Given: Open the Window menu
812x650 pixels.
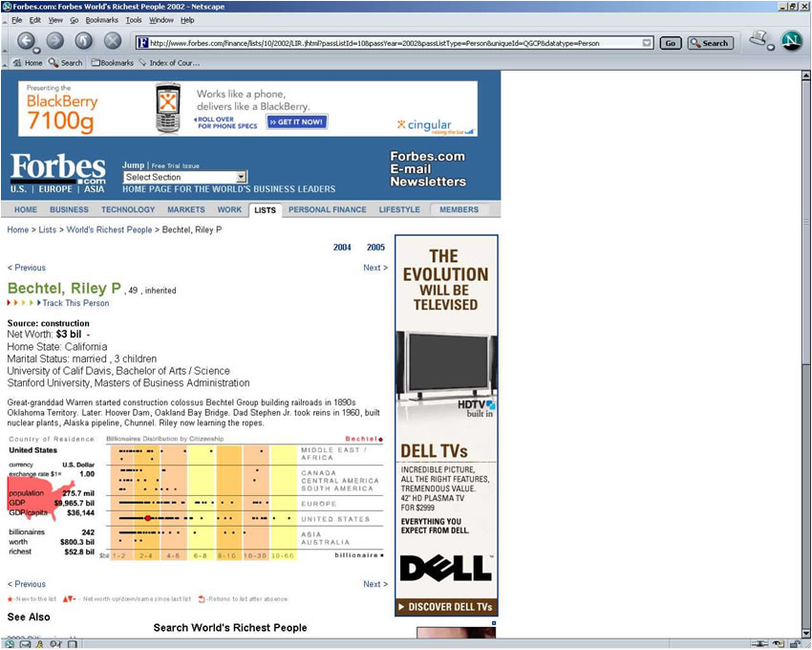Looking at the screenshot, I should 161,20.
